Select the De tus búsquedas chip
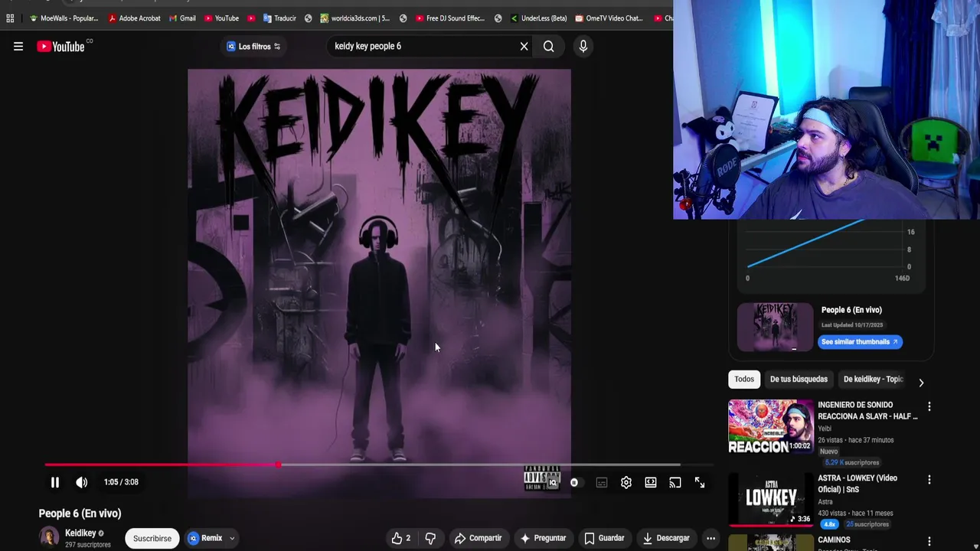 click(799, 380)
